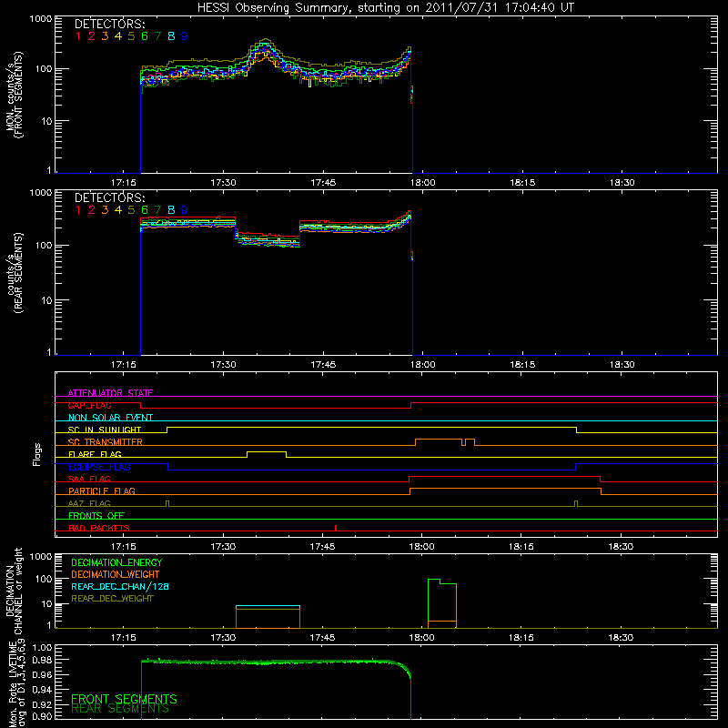Pick detector number 1 in the rear segments legend

click(x=78, y=210)
